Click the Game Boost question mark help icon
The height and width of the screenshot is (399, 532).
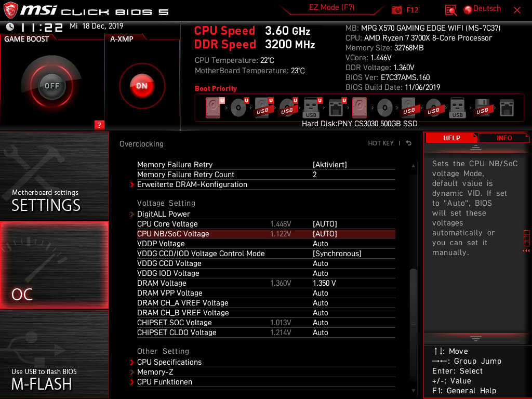tap(99, 125)
